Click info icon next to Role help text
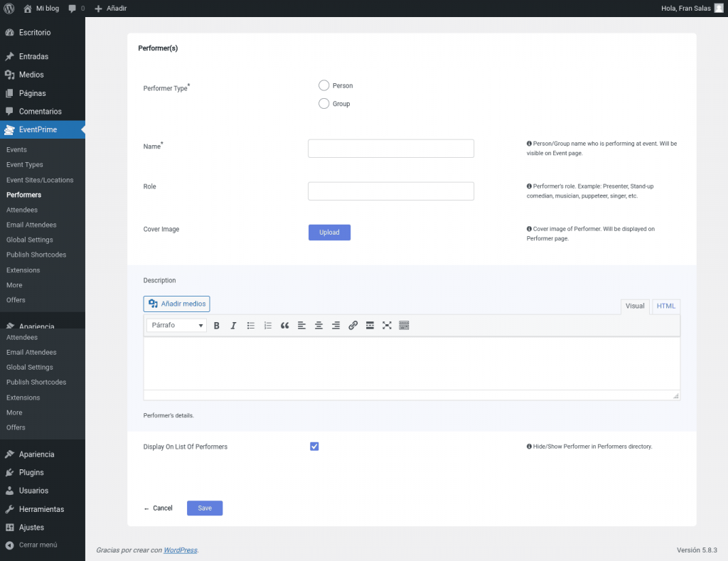728x561 pixels. pos(529,186)
